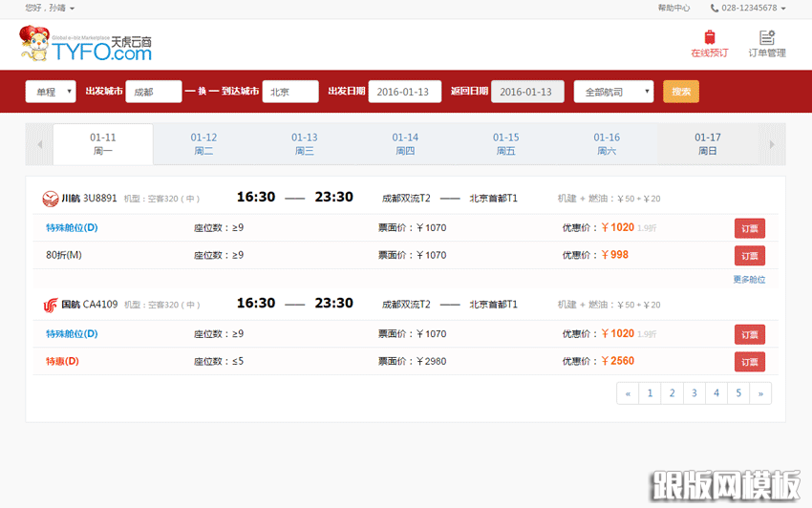Click the 出发日期 departure date field
This screenshot has width=812, height=508.
pos(404,92)
